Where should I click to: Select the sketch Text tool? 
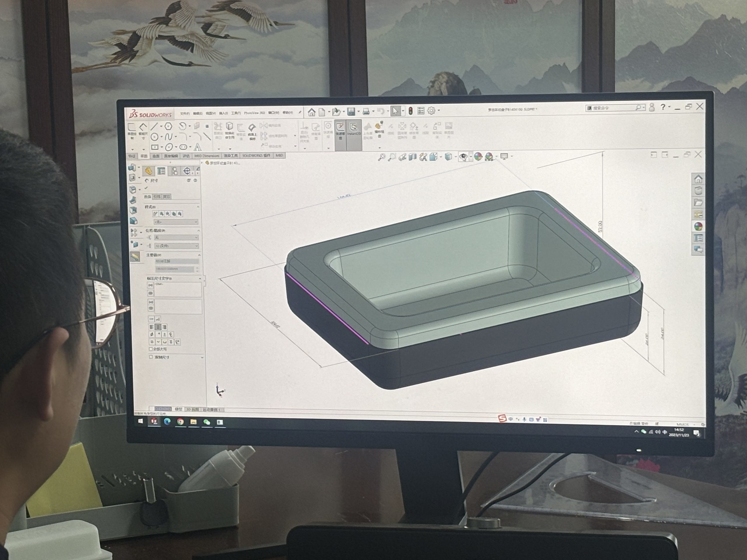(198, 147)
